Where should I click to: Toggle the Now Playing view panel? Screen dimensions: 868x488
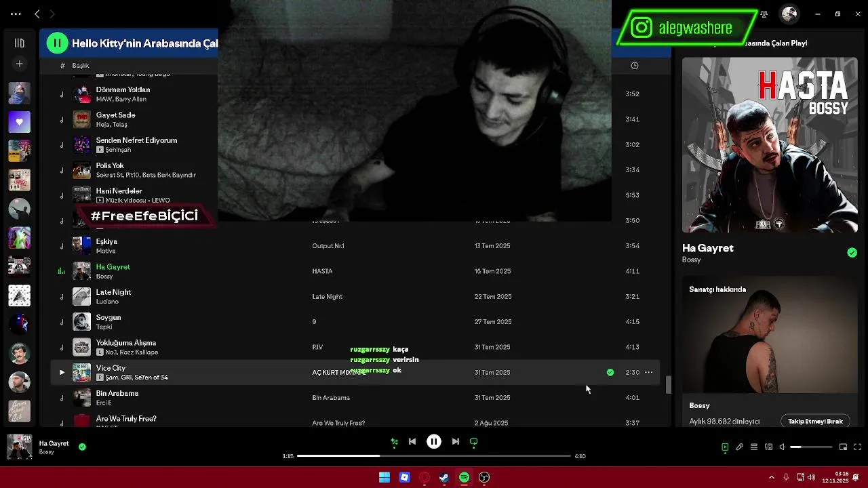click(725, 447)
